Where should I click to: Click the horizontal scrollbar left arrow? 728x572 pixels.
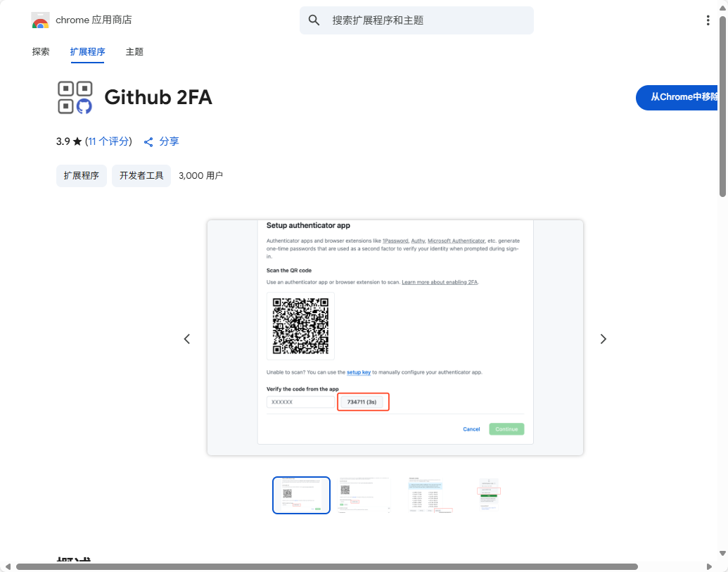tap(8, 566)
